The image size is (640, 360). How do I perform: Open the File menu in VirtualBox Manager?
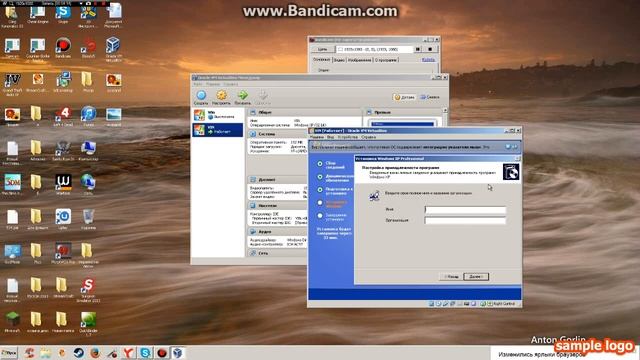coord(198,84)
